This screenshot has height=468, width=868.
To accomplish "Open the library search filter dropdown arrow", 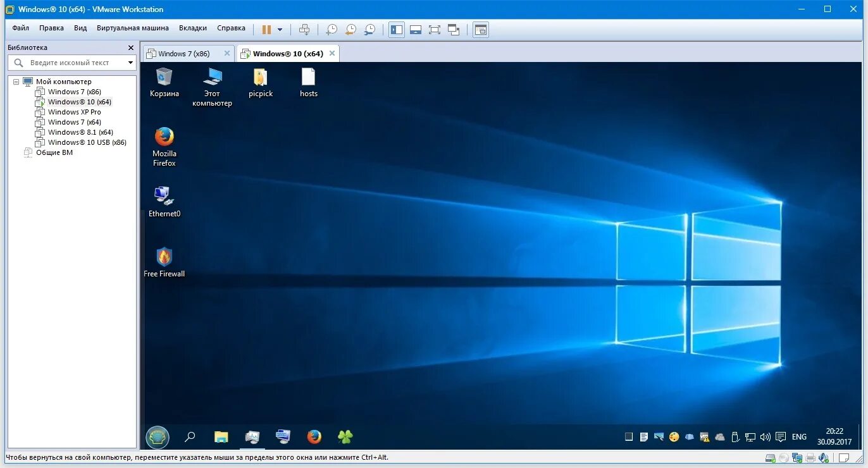I will [130, 63].
